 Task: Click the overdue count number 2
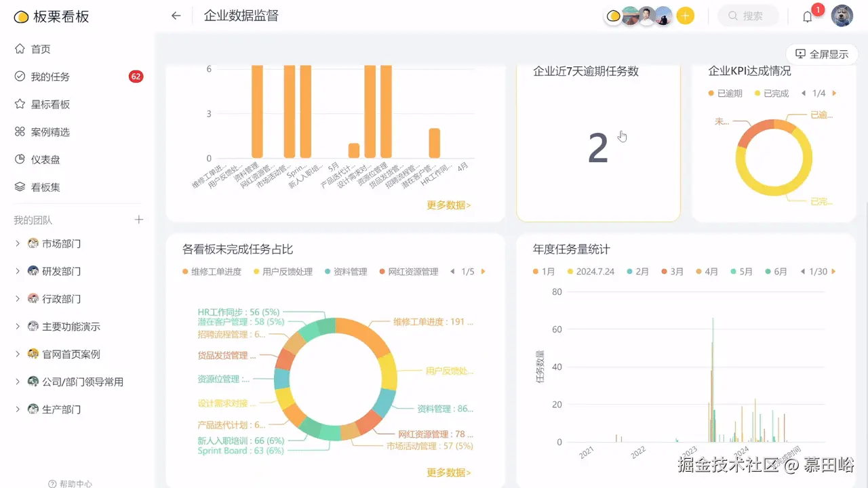pos(598,148)
